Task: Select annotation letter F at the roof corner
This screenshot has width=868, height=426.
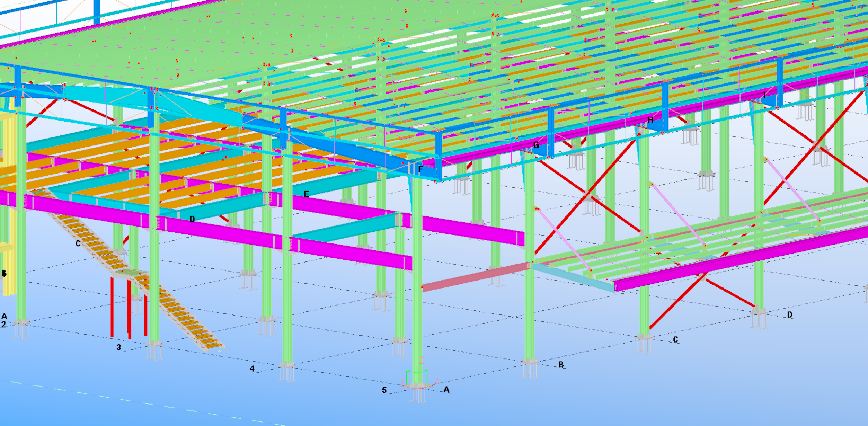Action: [420, 169]
